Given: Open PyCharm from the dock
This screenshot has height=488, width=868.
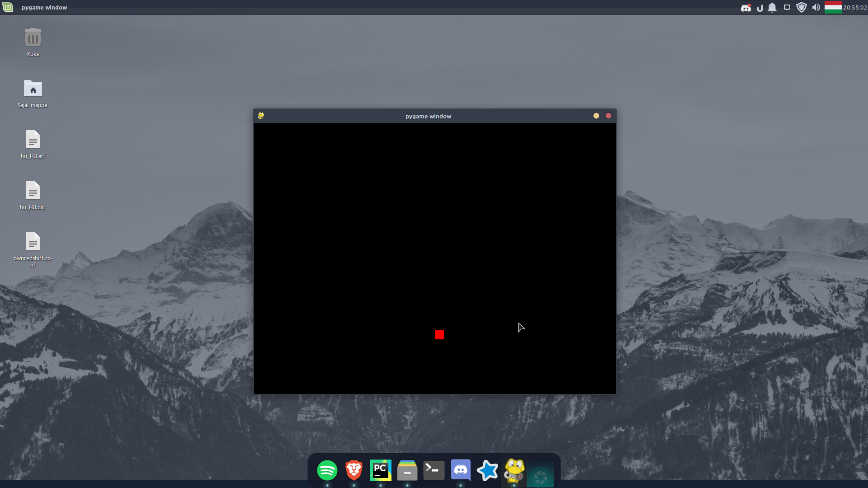Looking at the screenshot, I should tap(380, 470).
